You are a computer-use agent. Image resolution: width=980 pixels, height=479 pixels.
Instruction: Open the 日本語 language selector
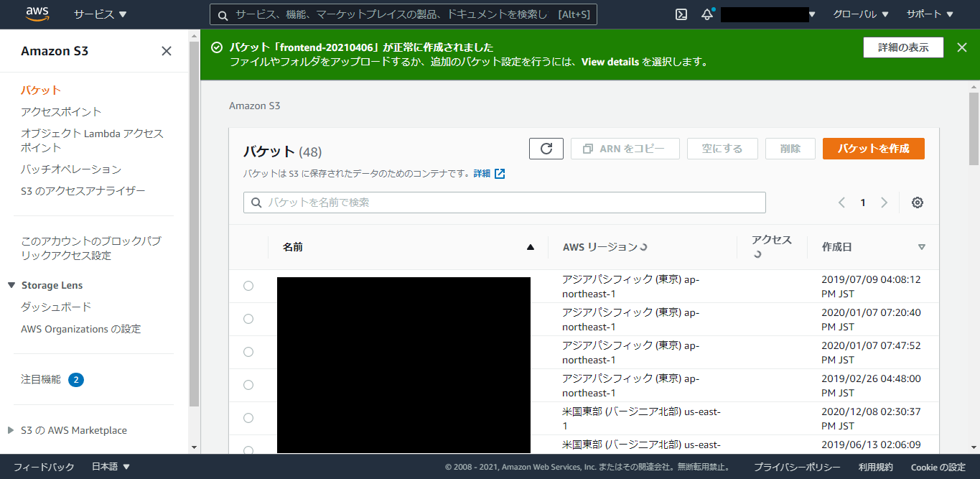coord(111,467)
